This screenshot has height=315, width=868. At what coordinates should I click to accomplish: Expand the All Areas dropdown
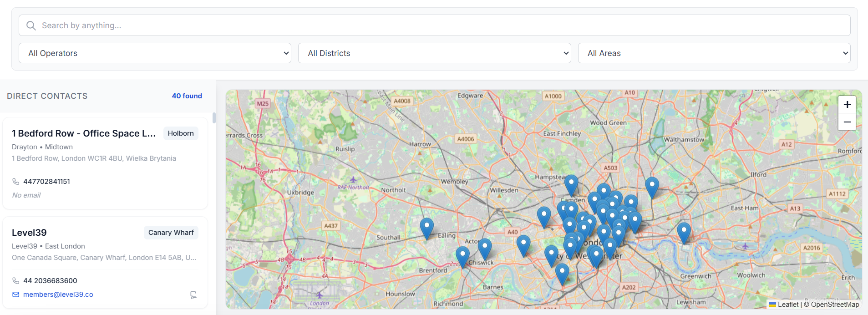pos(714,53)
